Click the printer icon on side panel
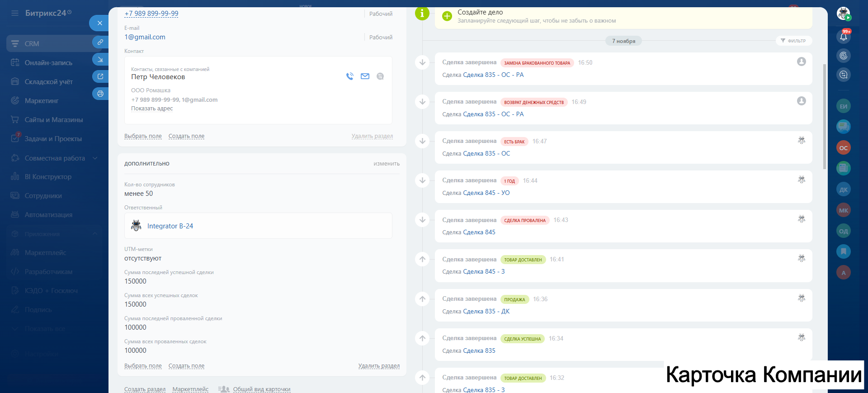The height and width of the screenshot is (393, 868). (100, 94)
